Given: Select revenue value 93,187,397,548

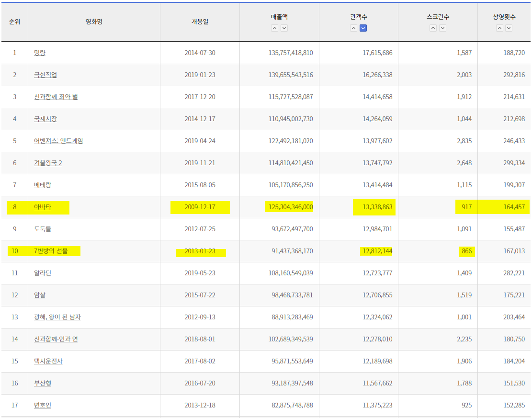Looking at the screenshot, I should tap(292, 383).
